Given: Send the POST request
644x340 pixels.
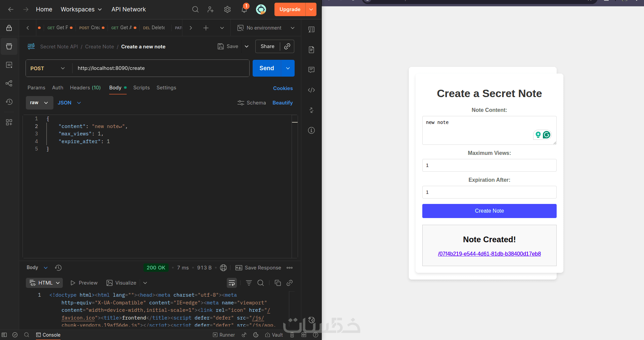Looking at the screenshot, I should point(267,68).
